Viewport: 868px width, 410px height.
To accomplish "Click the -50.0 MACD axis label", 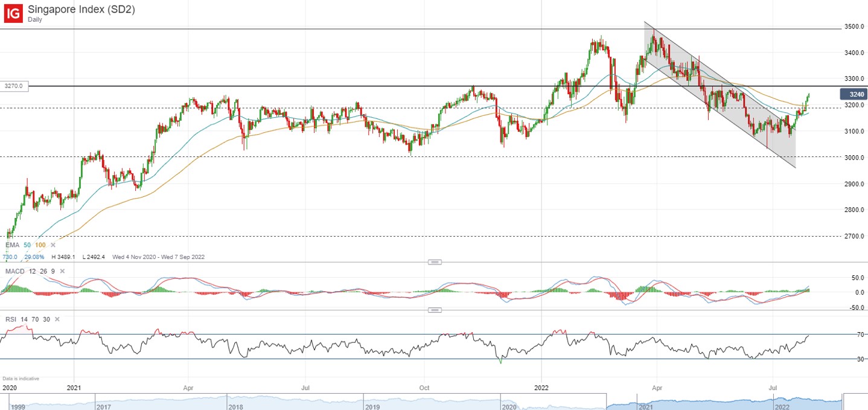I will click(856, 308).
